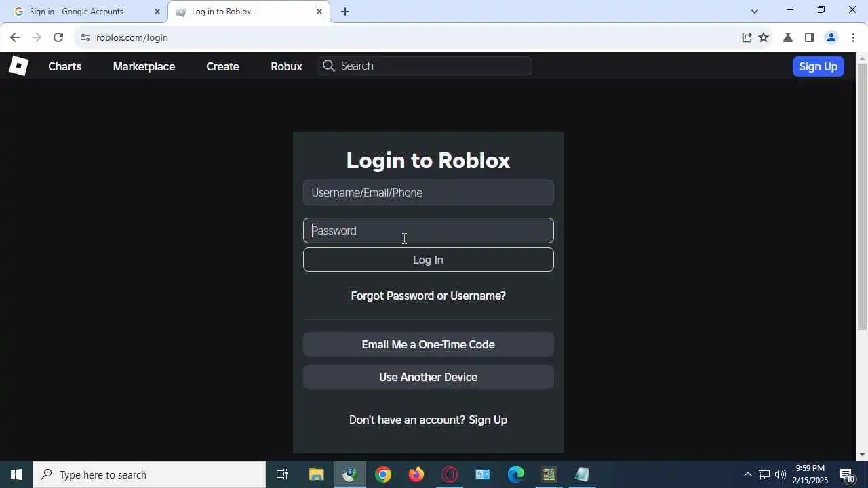This screenshot has width=868, height=488.
Task: Click Email Me a One-Time Code
Action: (x=429, y=344)
